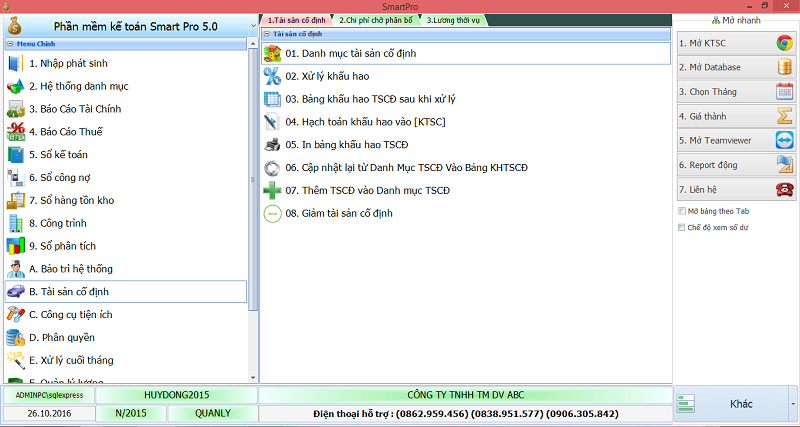This screenshot has width=800, height=427.
Task: Collapse the Tài sản cố định group header
Action: point(266,34)
